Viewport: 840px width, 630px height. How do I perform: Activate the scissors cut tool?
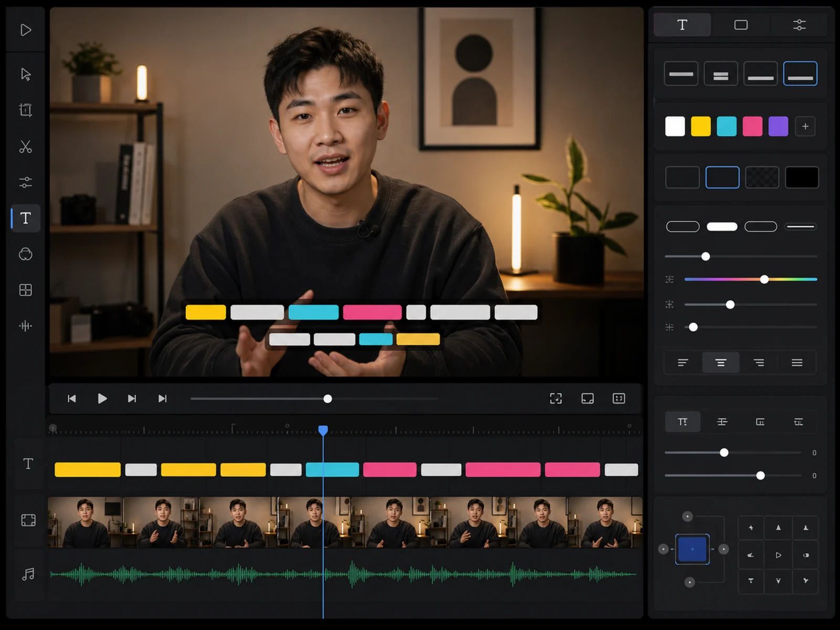coord(26,146)
